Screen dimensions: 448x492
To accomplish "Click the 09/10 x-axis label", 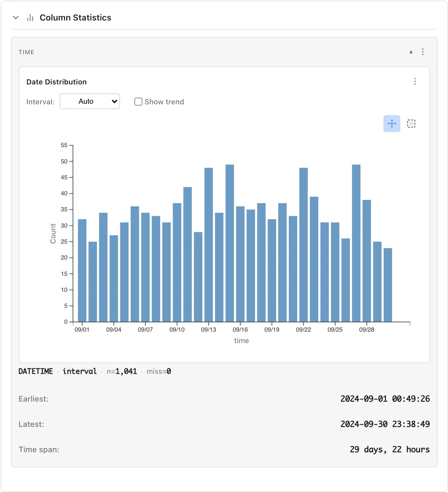I will click(x=177, y=330).
